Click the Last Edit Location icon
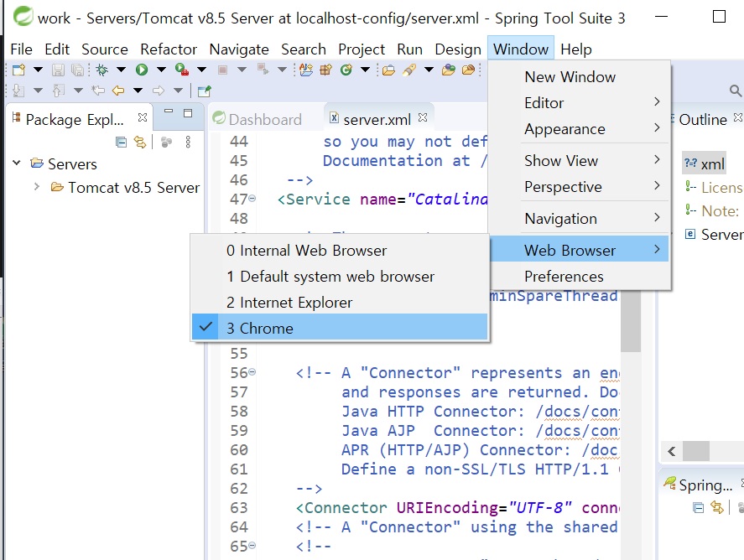Viewport: 744px width, 560px height. coord(98,90)
